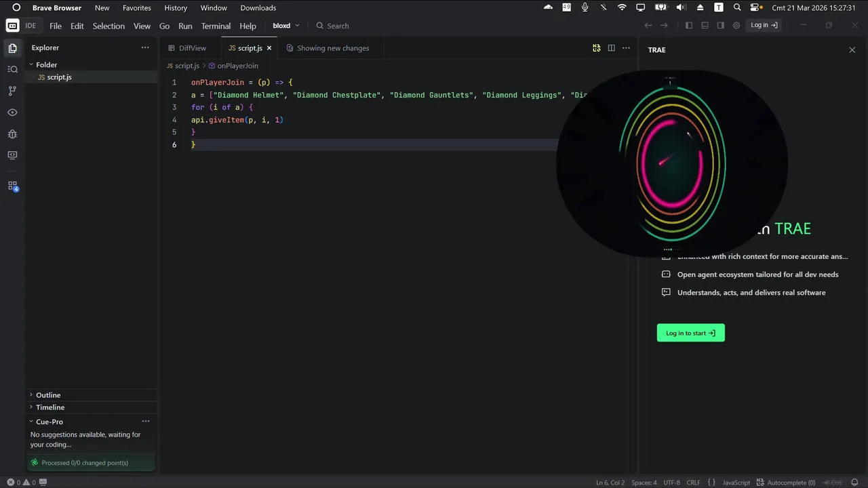Open the Help menu
868x488 pixels.
[248, 26]
